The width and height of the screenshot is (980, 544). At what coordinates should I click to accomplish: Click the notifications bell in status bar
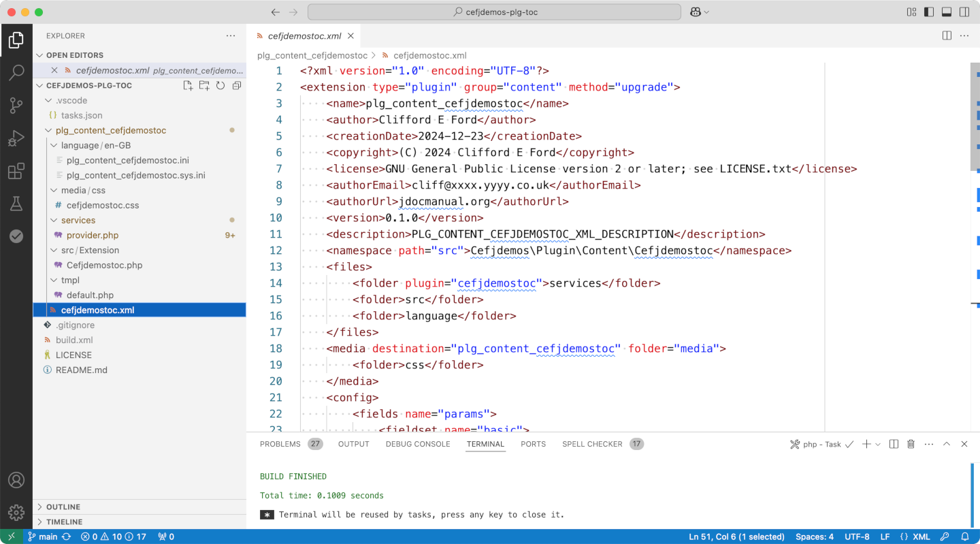point(965,537)
